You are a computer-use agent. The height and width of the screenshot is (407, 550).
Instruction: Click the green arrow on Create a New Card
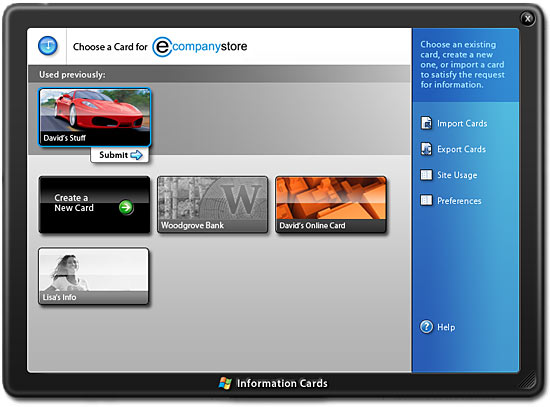126,207
